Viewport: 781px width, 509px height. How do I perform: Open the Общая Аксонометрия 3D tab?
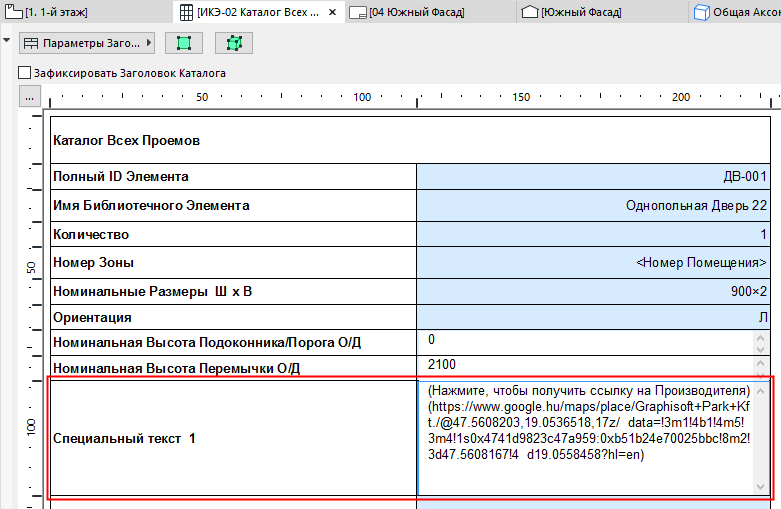coord(736,12)
